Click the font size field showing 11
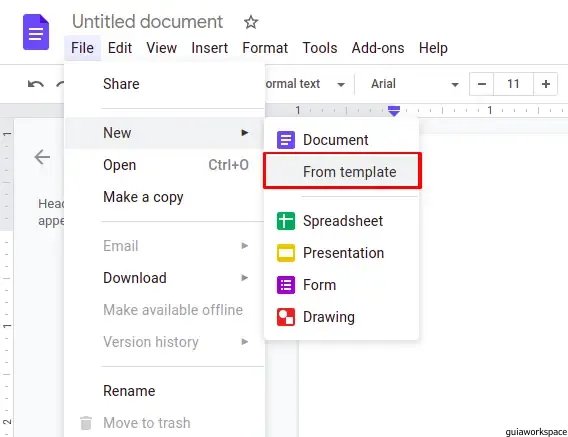 click(x=513, y=84)
